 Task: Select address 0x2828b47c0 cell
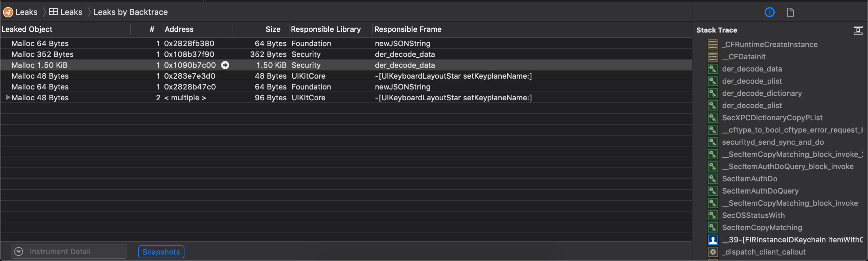(190, 87)
